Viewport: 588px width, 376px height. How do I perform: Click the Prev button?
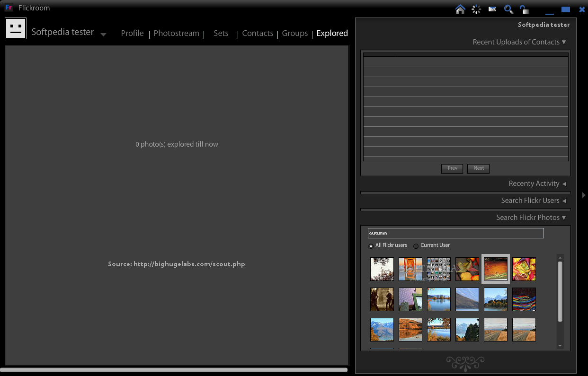[x=453, y=168]
